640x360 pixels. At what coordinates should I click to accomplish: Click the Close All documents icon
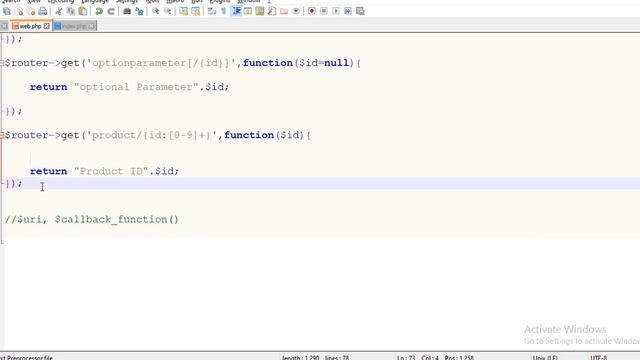[x=31, y=11]
